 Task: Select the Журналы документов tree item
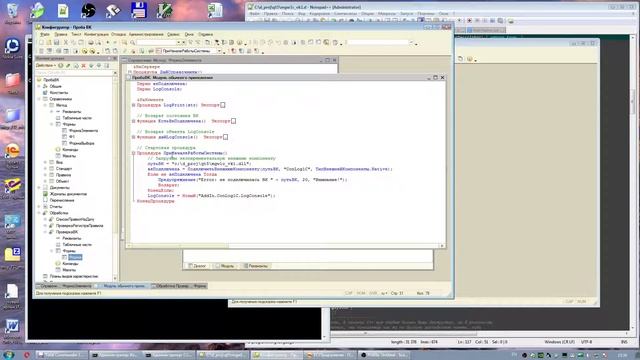[x=68, y=194]
